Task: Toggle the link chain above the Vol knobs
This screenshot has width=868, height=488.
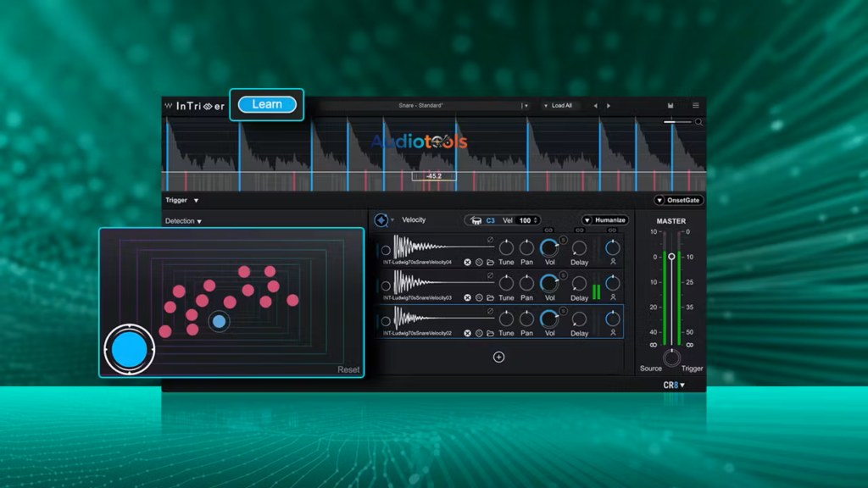Action: tap(549, 230)
